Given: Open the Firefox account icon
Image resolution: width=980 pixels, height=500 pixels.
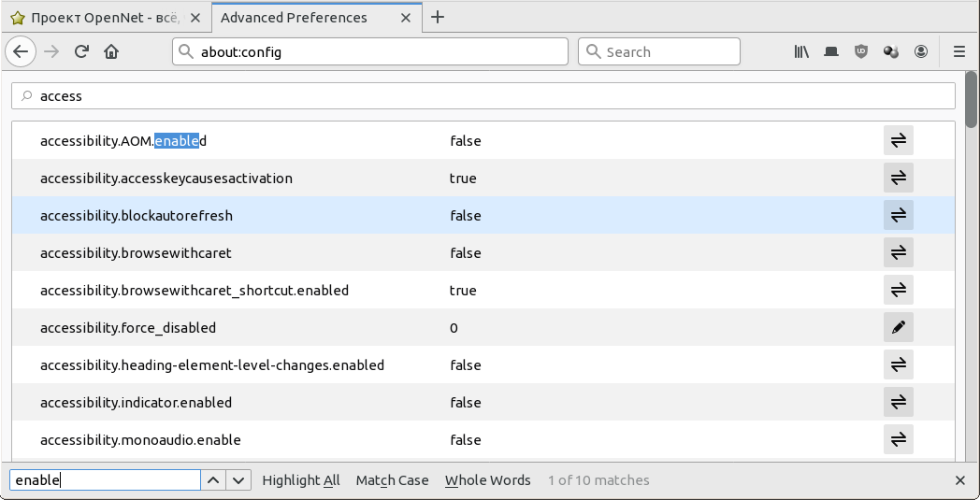Looking at the screenshot, I should tap(921, 52).
